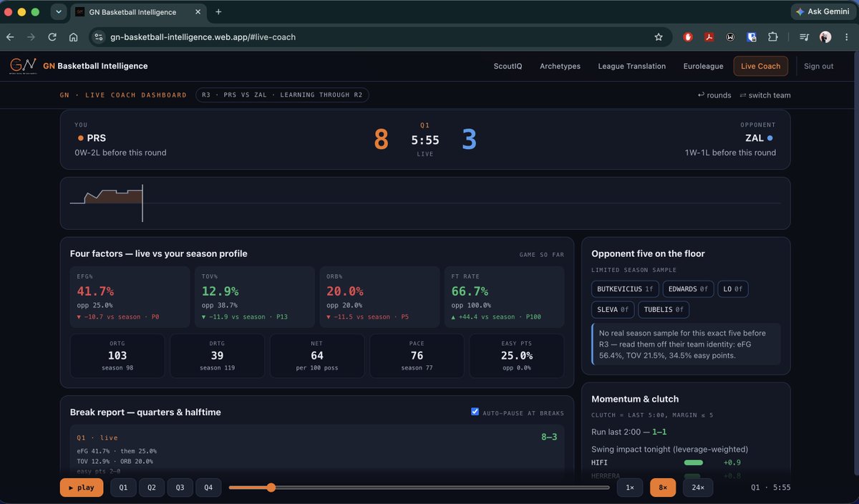Click the 'Run last 2:00 — 1–1' text
The width and height of the screenshot is (859, 504).
[630, 432]
